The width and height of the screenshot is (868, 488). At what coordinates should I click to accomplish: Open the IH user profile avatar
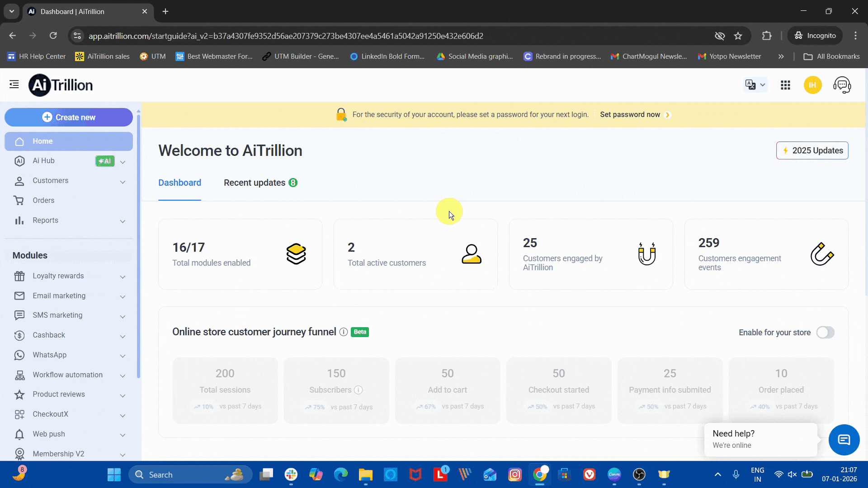tap(812, 85)
